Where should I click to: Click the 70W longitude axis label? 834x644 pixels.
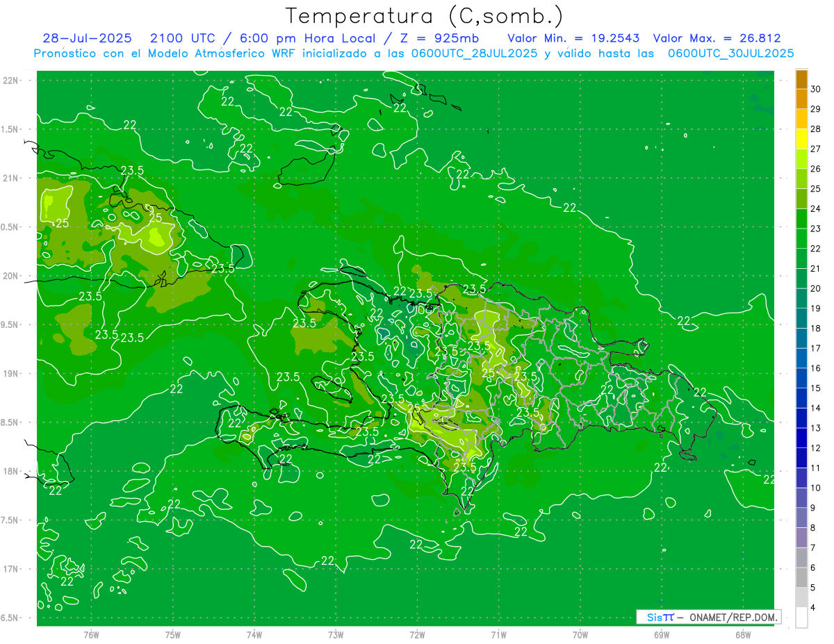tap(580, 634)
